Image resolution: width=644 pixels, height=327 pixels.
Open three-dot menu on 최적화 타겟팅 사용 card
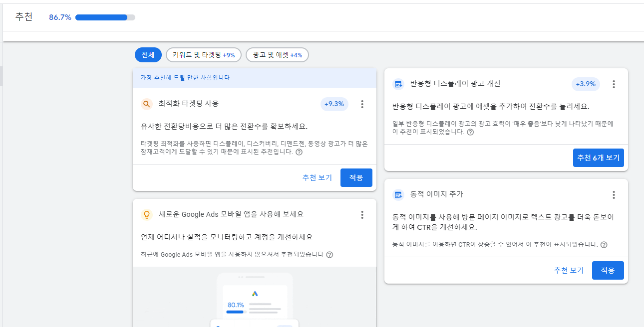click(x=362, y=104)
